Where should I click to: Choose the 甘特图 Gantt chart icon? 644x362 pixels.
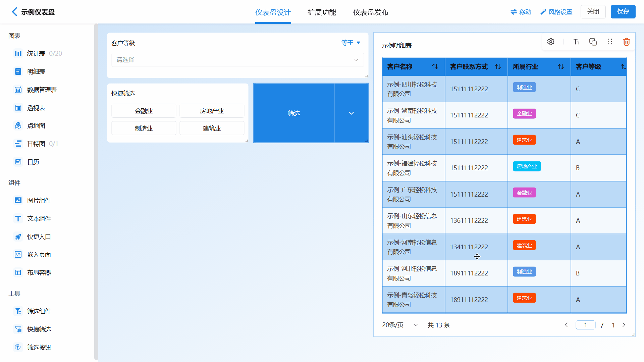point(18,144)
